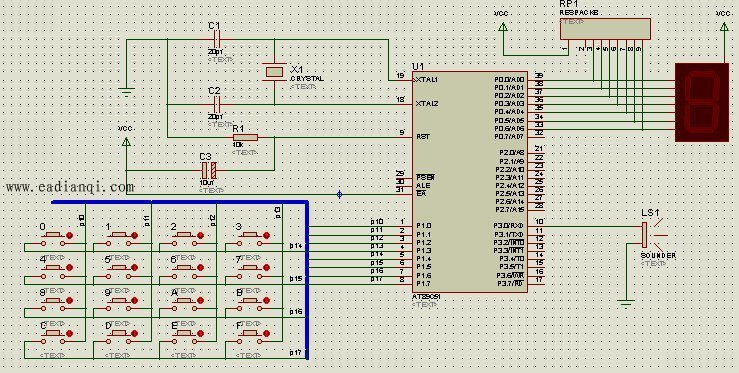Image resolution: width=739 pixels, height=373 pixels.
Task: Push the keypad button labeled A
Action: point(186,300)
